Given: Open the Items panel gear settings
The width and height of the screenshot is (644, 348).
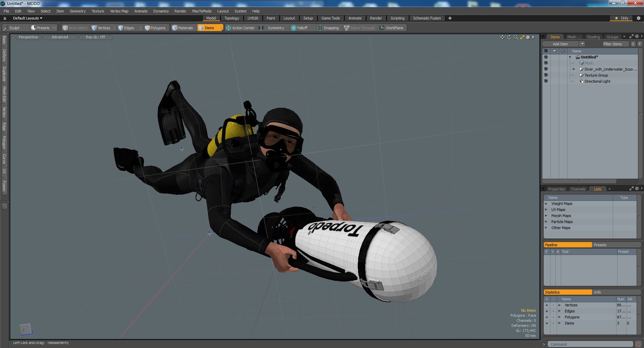Looking at the screenshot, I should (x=637, y=37).
